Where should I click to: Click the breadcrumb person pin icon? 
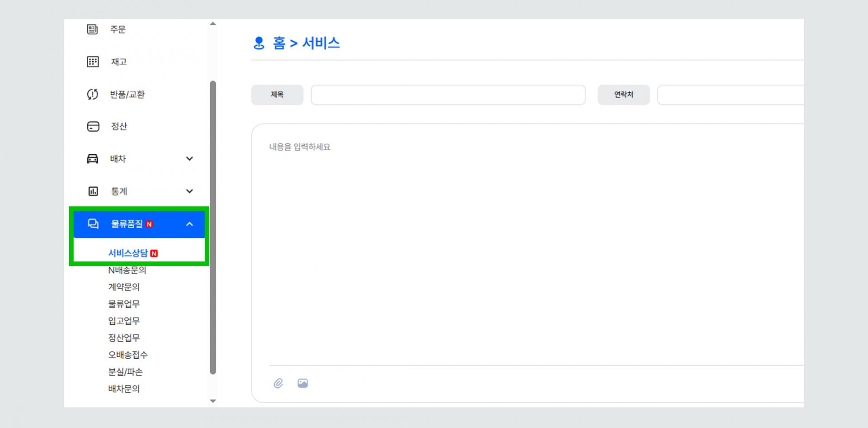tap(259, 43)
